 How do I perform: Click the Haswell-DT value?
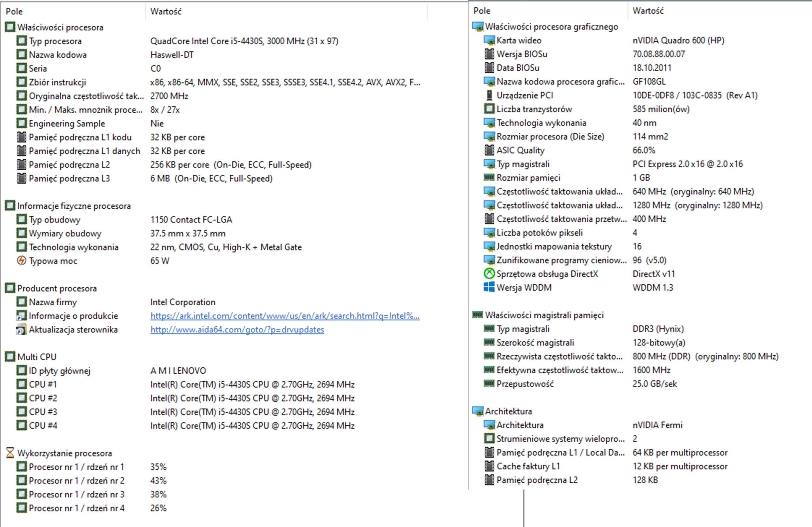(172, 55)
